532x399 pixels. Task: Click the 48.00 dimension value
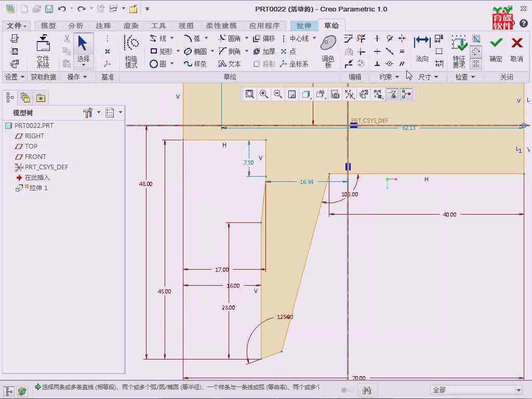pos(146,184)
